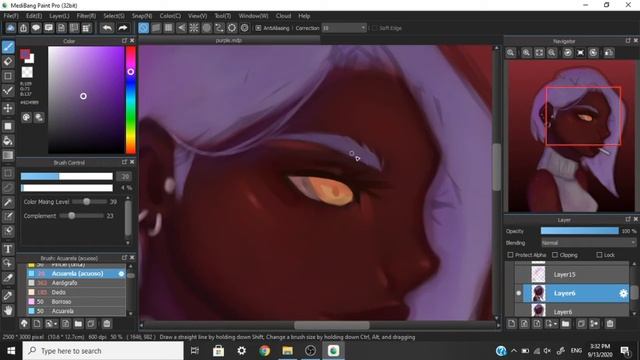This screenshot has height=360, width=640.
Task: Select the Hand pan tool
Action: [8, 311]
